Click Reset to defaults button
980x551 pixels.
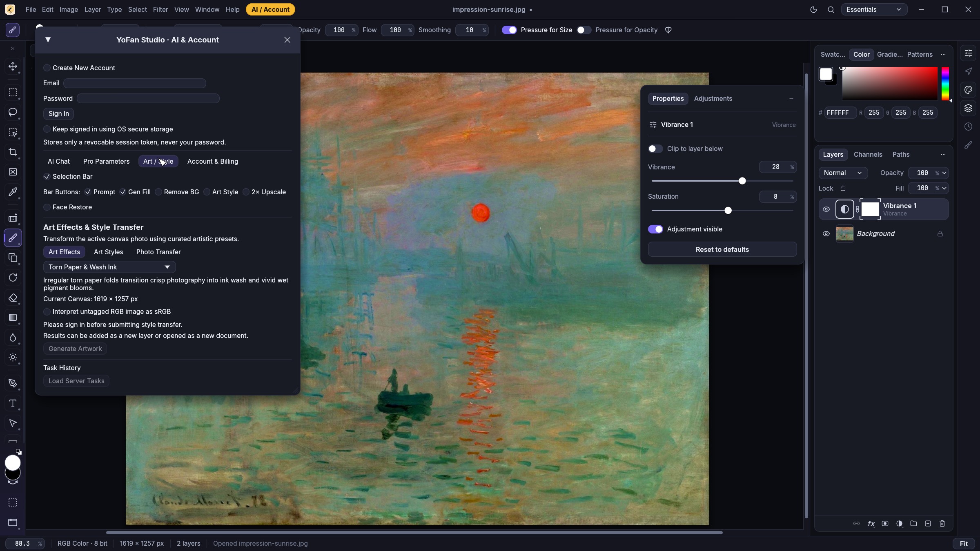(722, 249)
